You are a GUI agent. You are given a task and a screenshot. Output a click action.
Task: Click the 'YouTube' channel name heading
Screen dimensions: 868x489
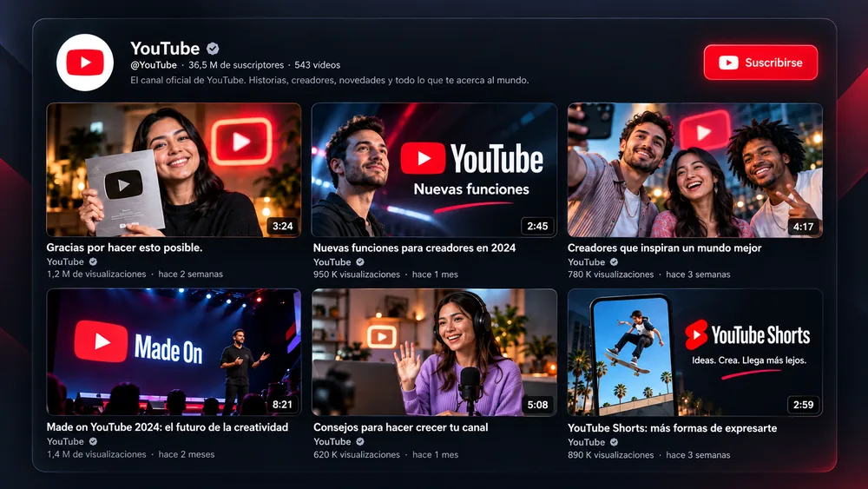165,49
